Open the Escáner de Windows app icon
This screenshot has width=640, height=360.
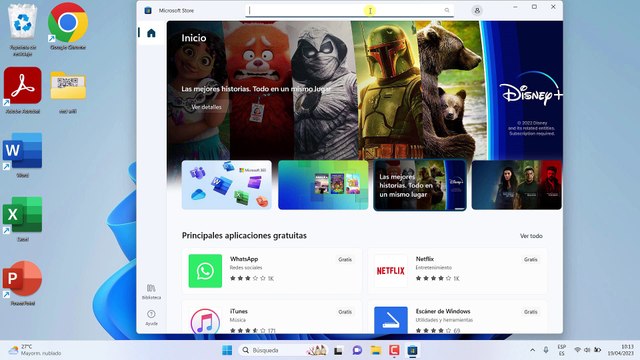click(x=391, y=320)
